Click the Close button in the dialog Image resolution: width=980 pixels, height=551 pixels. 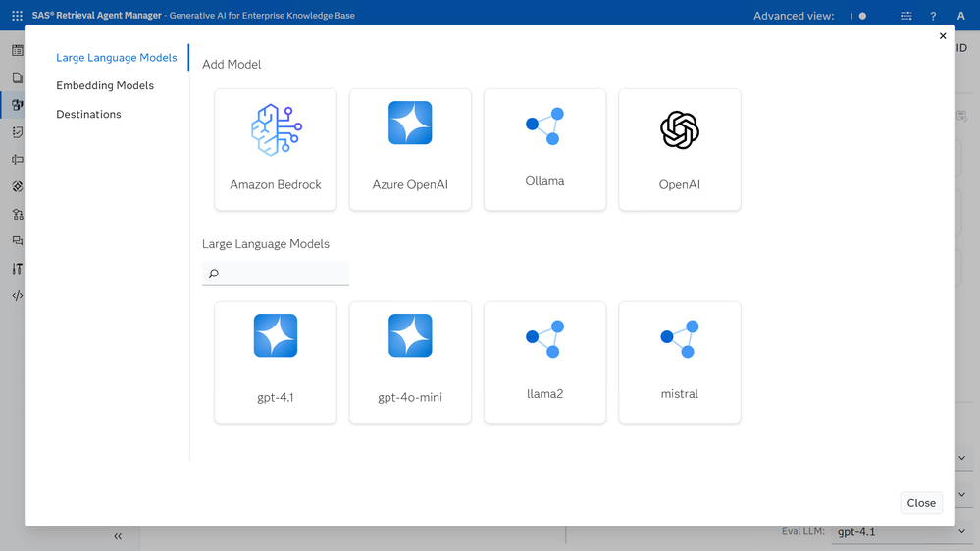(921, 503)
